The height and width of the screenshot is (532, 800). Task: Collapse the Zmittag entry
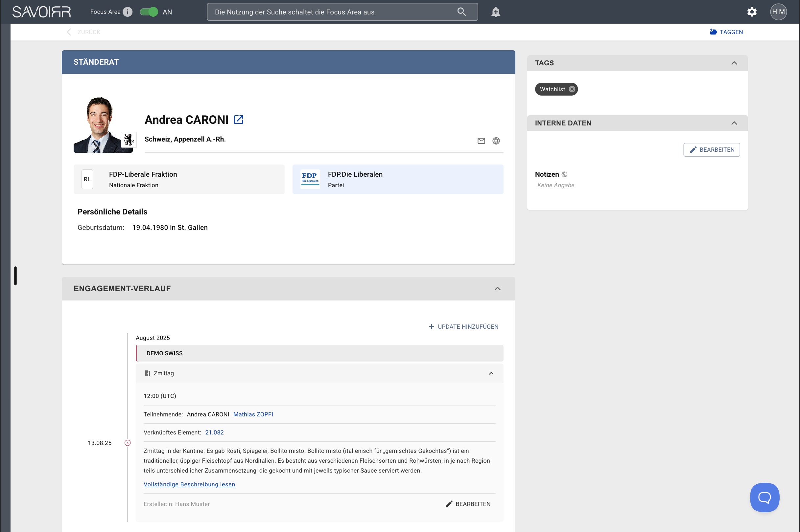491,374
